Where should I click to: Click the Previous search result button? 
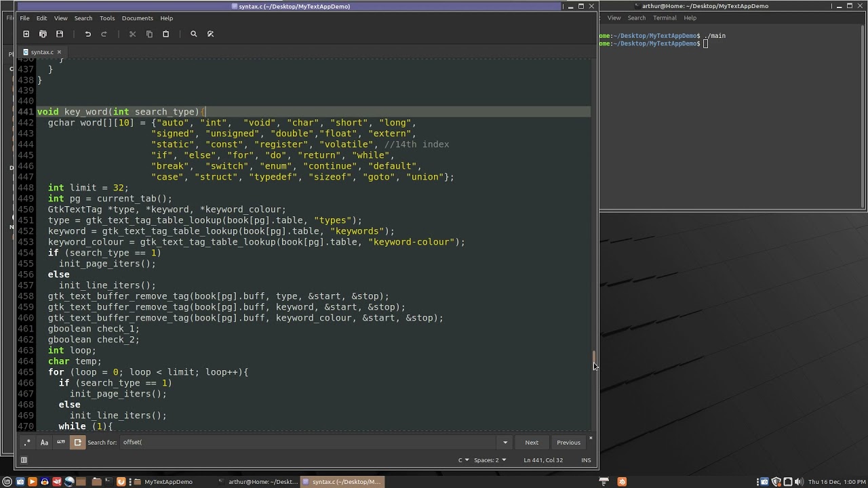click(x=568, y=443)
